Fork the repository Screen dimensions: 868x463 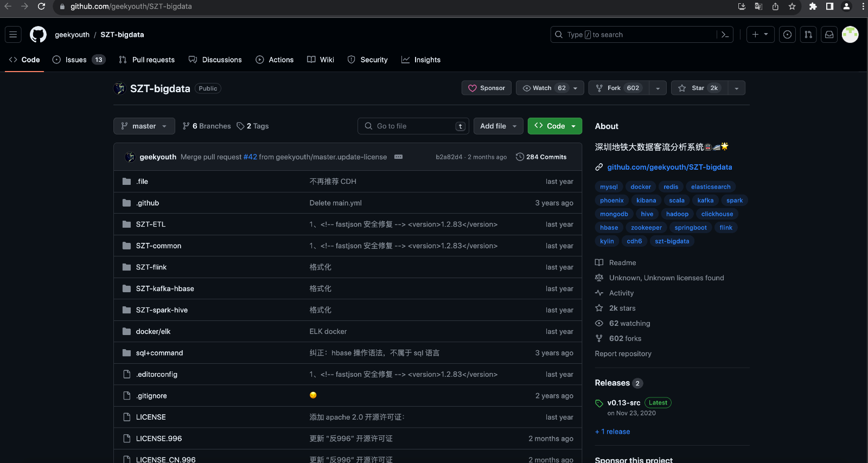619,88
